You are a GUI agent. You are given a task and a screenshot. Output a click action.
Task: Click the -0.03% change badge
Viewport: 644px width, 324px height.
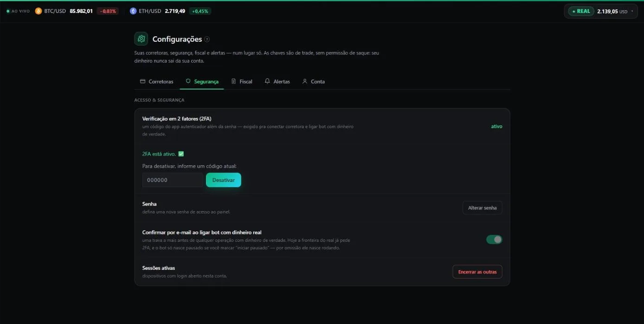click(108, 11)
